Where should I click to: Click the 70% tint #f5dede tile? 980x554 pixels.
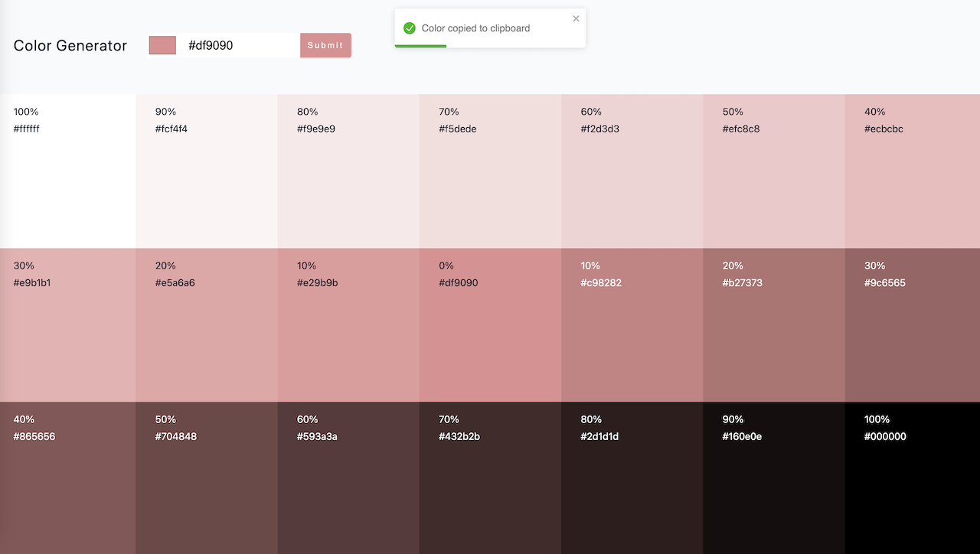pos(490,171)
